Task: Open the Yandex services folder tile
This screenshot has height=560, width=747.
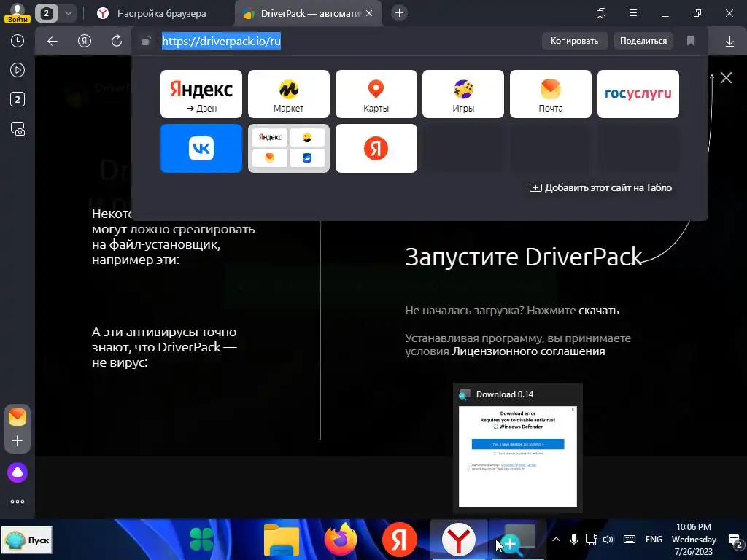Action: (x=289, y=148)
